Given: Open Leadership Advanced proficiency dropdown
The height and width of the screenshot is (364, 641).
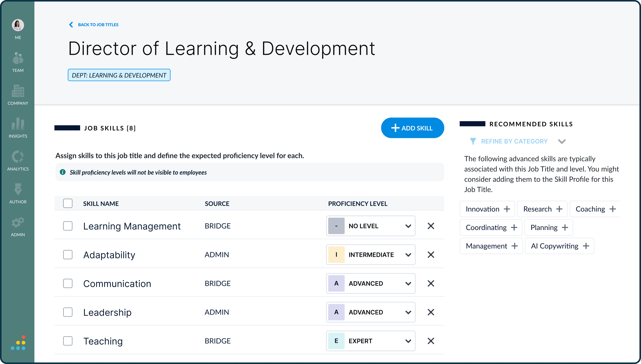Looking at the screenshot, I should click(371, 312).
